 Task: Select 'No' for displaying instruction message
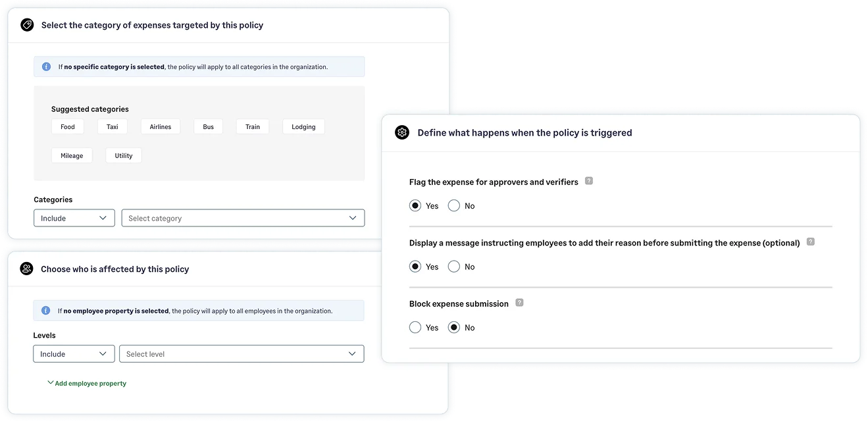point(453,266)
